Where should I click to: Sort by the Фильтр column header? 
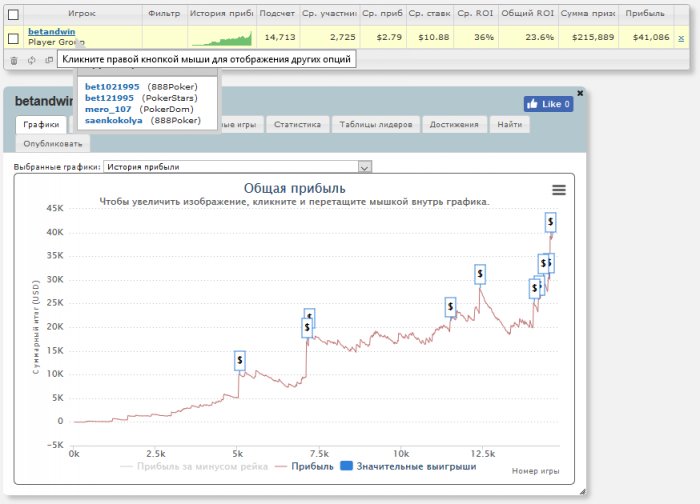coord(164,13)
